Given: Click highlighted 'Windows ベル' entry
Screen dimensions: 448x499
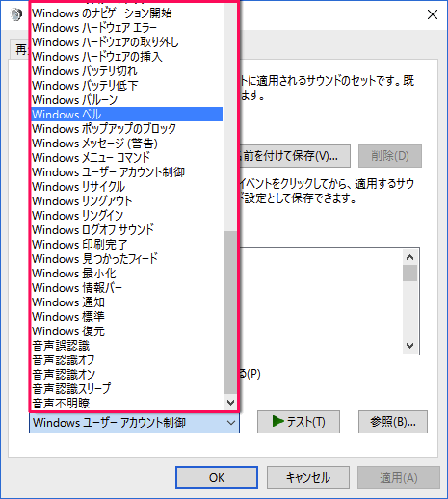Looking at the screenshot, I should [x=127, y=114].
